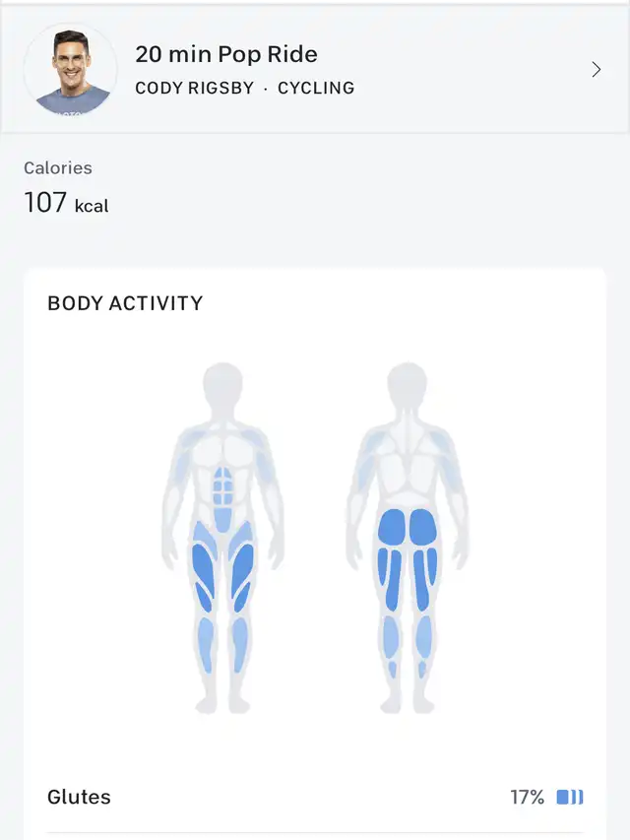
Task: Tap the CYCLING category label
Action: pyautogui.click(x=316, y=88)
